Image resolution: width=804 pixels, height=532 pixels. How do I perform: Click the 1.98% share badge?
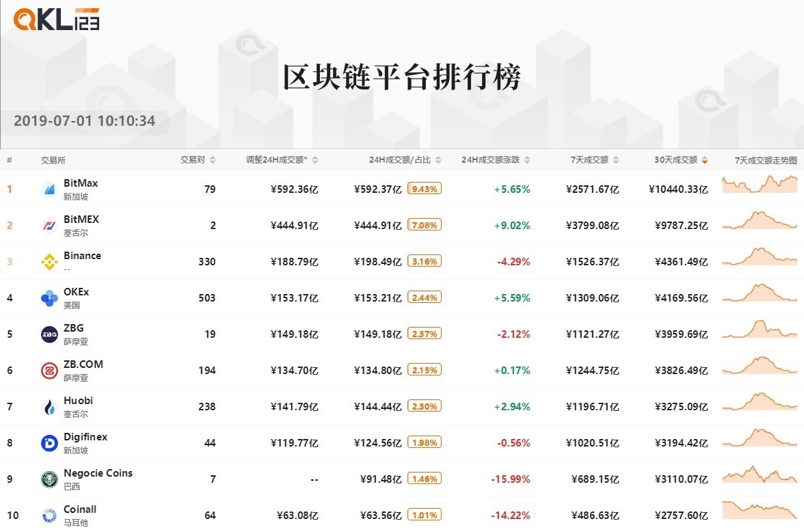(425, 442)
